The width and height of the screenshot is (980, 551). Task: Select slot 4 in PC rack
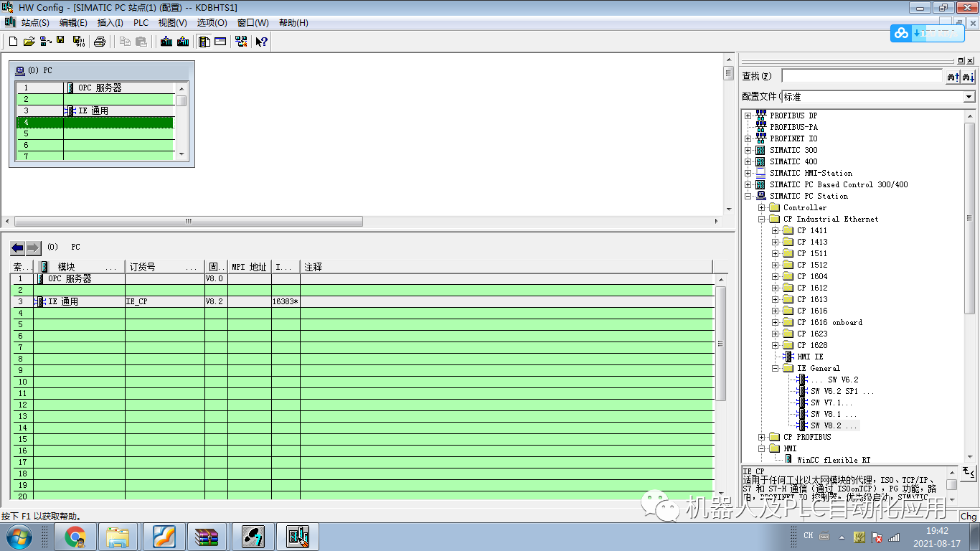point(95,122)
